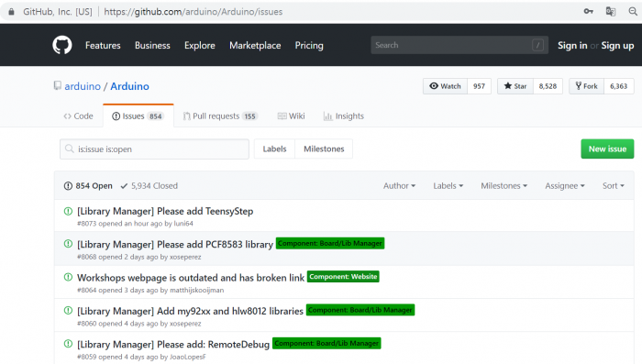
Task: Open the stargazers count 8,528
Action: click(x=548, y=86)
